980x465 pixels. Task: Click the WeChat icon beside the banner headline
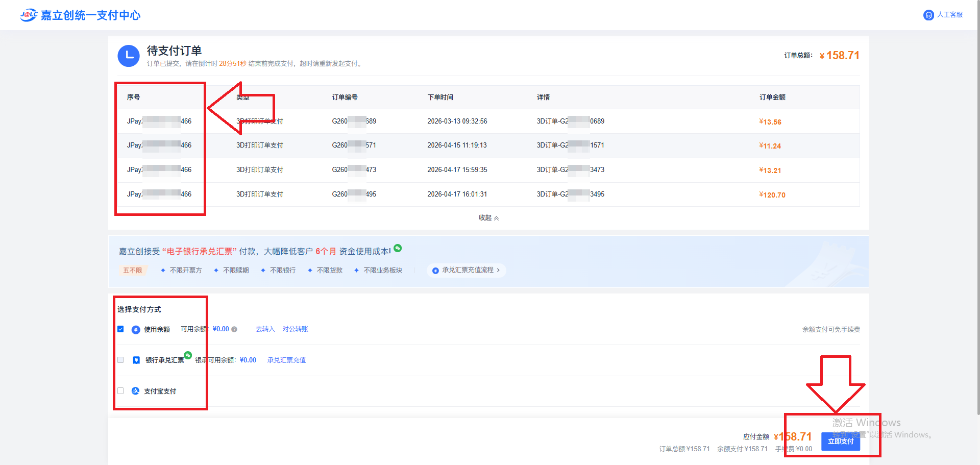398,248
